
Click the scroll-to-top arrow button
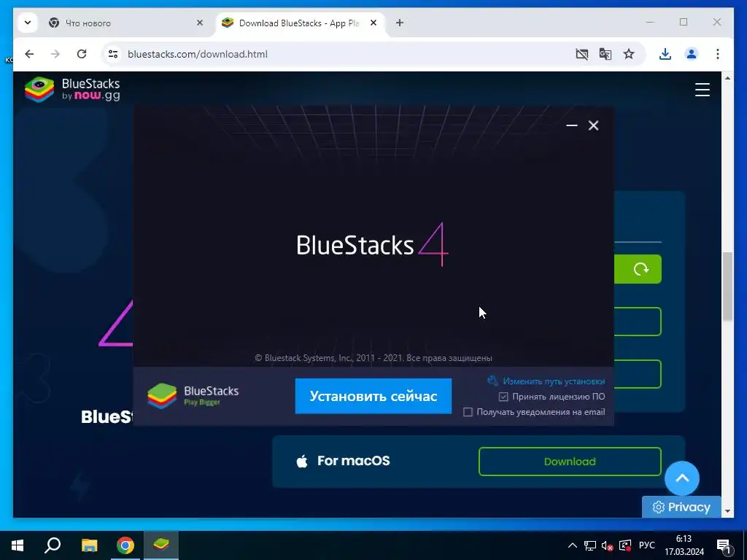pyautogui.click(x=682, y=478)
